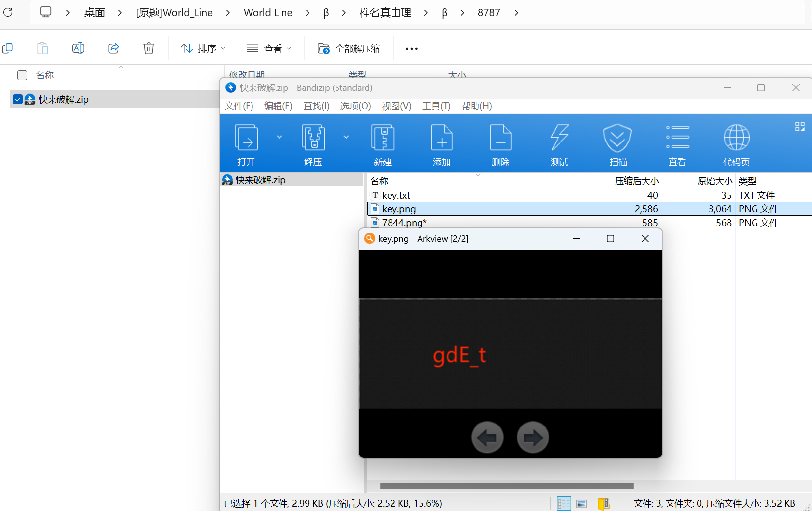Sort by 类型 column header in Bandizip
The height and width of the screenshot is (511, 812).
(x=747, y=181)
